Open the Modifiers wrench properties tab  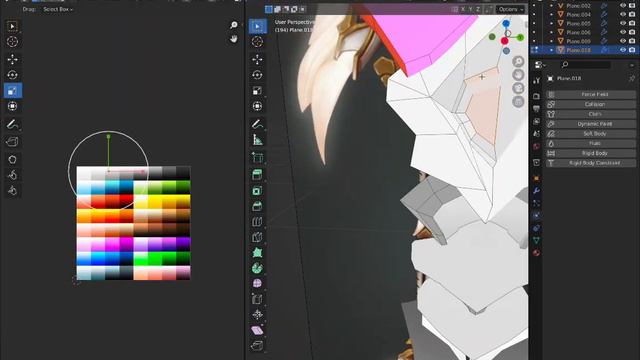pos(536,191)
